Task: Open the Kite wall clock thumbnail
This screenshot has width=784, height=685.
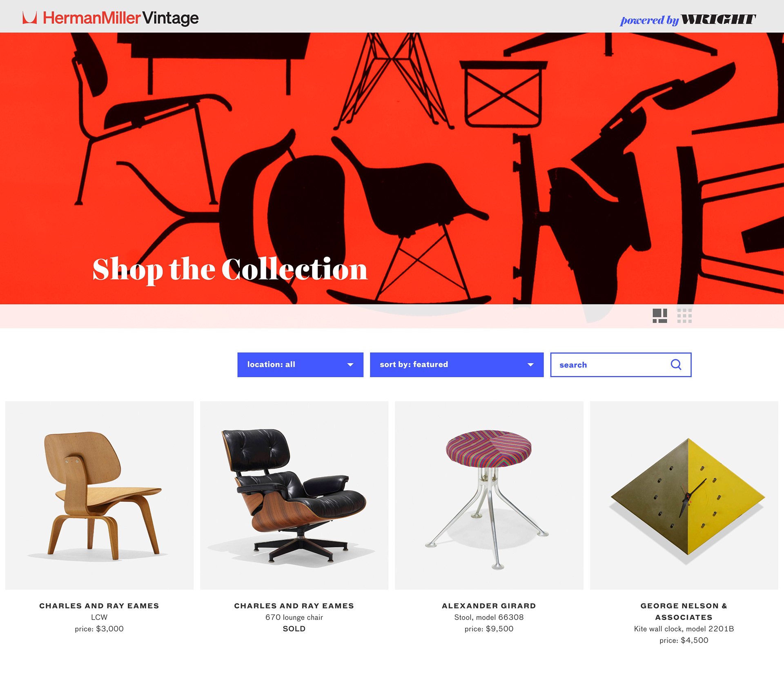Action: [684, 495]
